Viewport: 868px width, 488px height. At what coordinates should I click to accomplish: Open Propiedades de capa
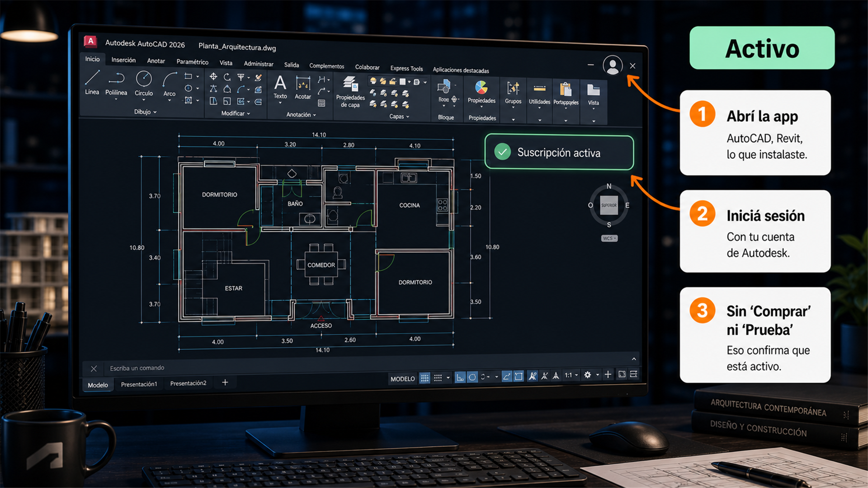tap(350, 92)
